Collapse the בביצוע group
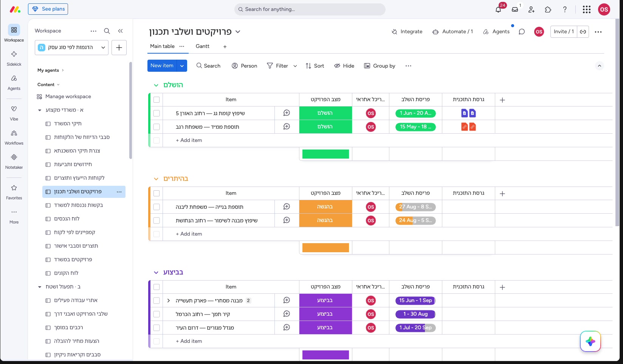 [156, 273]
